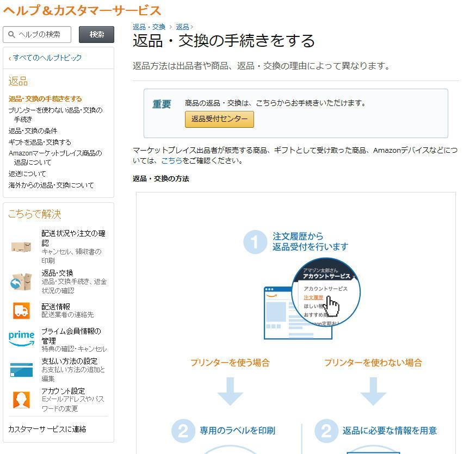Open ギフトを返品・交換する topic
476x454 pixels.
(40, 142)
